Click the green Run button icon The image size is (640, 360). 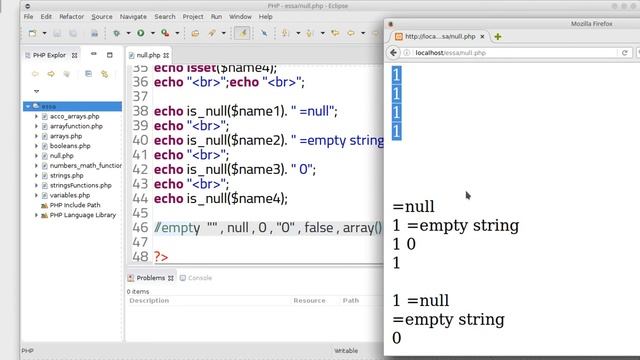[x=141, y=33]
